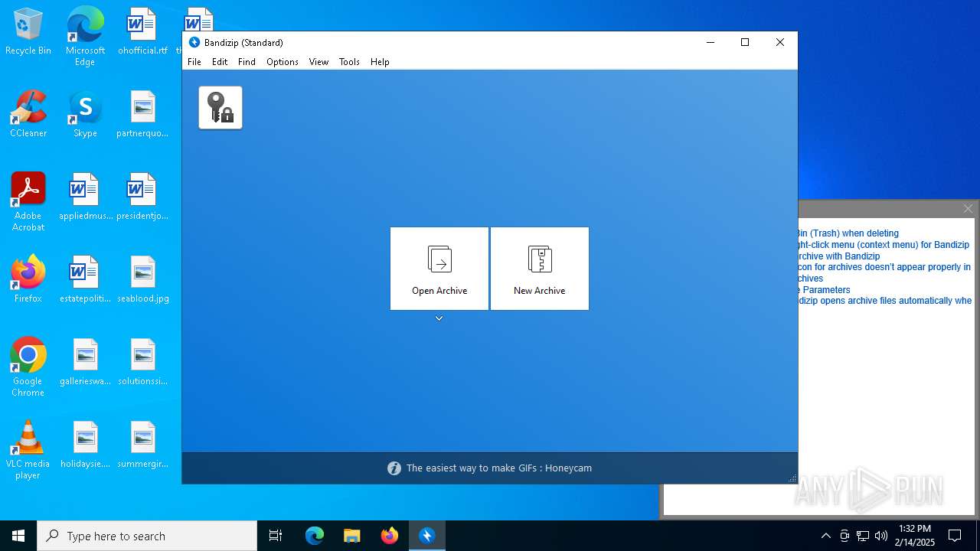Select the Skype desktop shortcut
980x551 pixels.
(85, 114)
